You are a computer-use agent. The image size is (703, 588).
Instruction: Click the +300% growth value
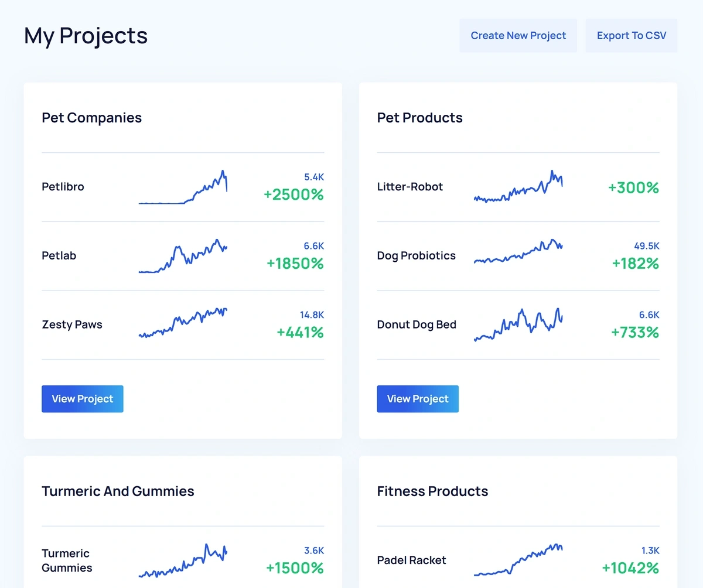click(x=633, y=188)
